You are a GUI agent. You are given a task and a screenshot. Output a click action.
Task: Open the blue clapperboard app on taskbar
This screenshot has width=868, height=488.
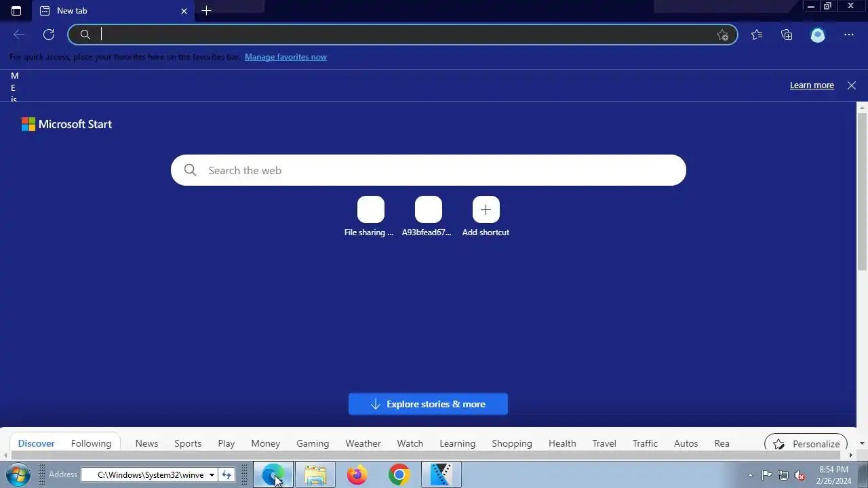[x=441, y=475]
